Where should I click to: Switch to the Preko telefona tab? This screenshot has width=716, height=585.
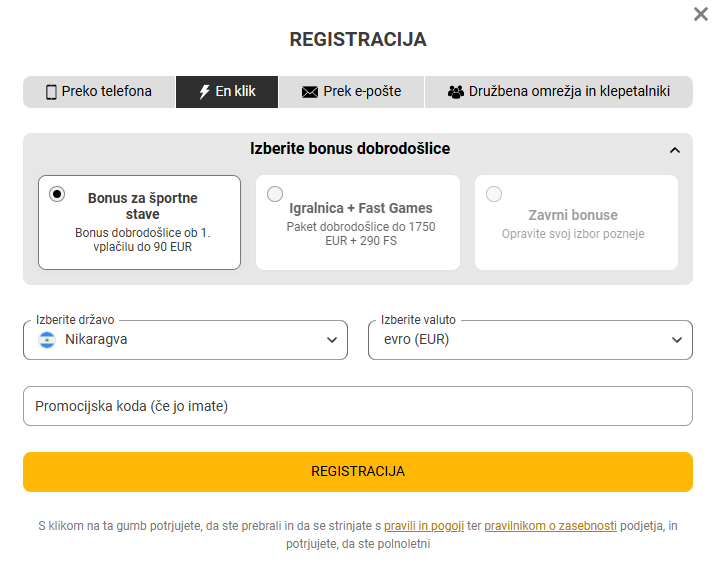[99, 92]
